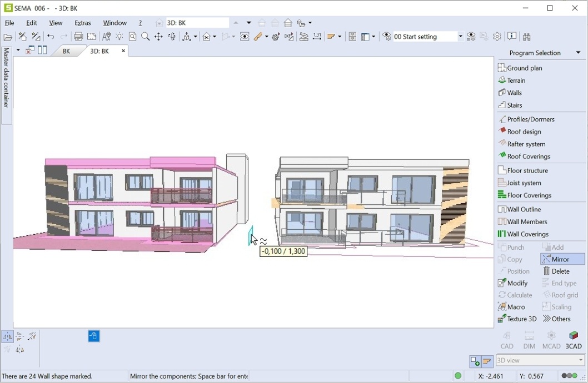This screenshot has width=588, height=383.
Task: Select the magnifier zoom tool
Action: pyautogui.click(x=146, y=37)
